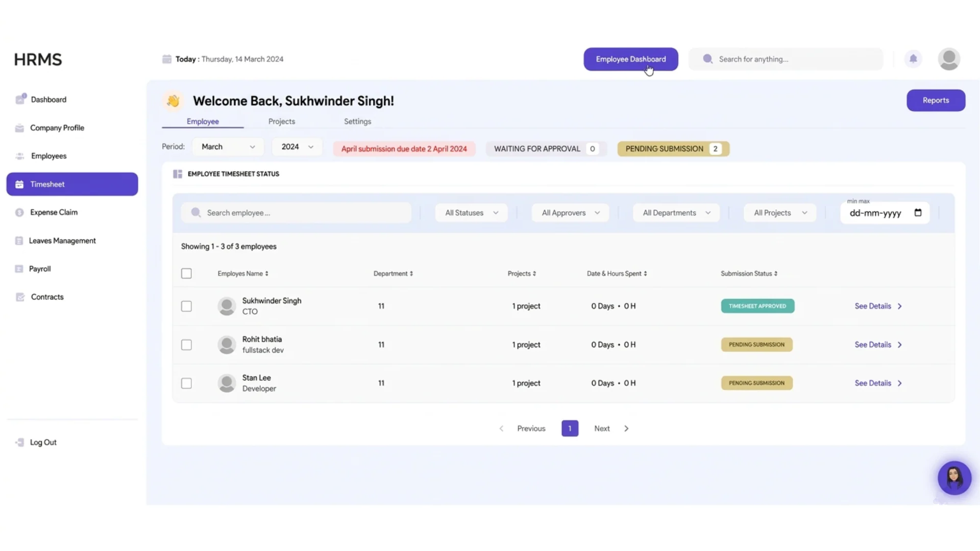Image resolution: width=980 pixels, height=551 pixels.
Task: Click the Employee Timesheet Status panel icon
Action: (x=178, y=174)
